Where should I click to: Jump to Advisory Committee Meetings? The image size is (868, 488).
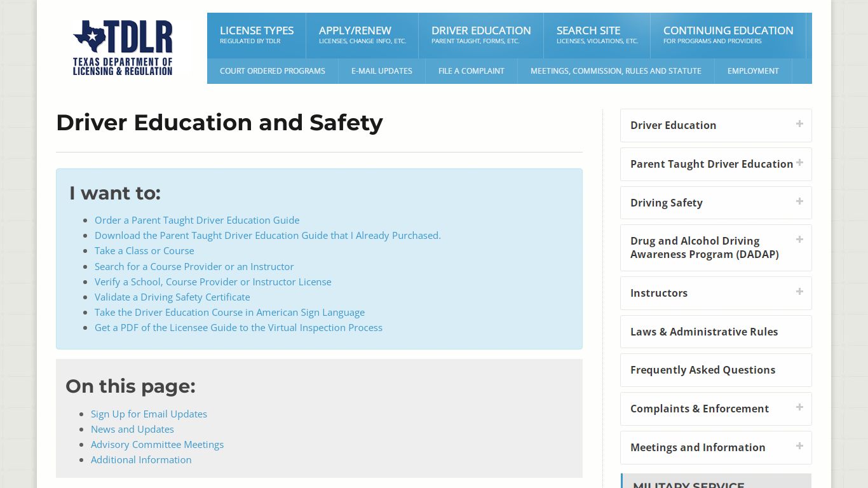pyautogui.click(x=157, y=444)
